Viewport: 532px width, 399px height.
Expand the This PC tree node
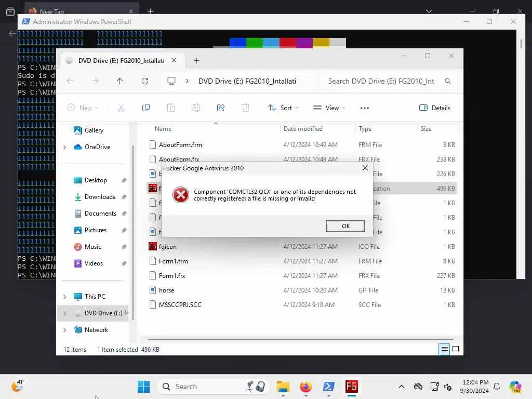coord(65,297)
